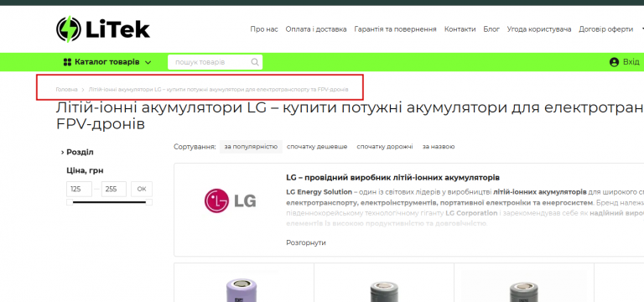The width and height of the screenshot is (644, 302).
Task: Sort by за назвою
Action: tap(439, 147)
